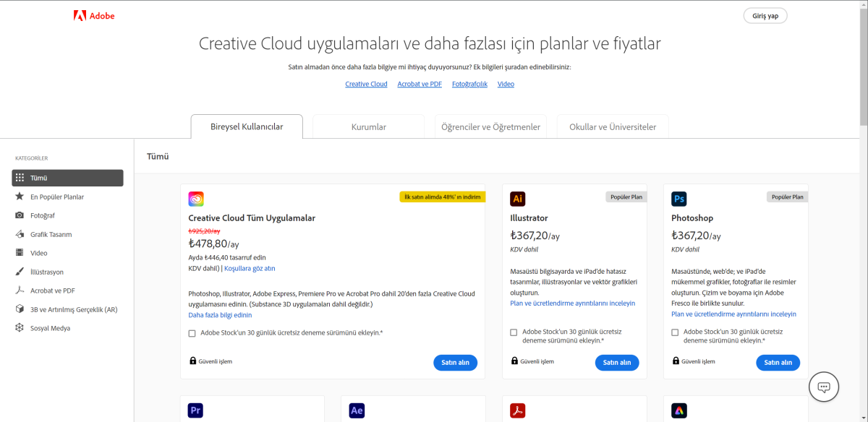This screenshot has width=868, height=422.
Task: Click lock icon in Creative Cloud card
Action: coord(192,361)
